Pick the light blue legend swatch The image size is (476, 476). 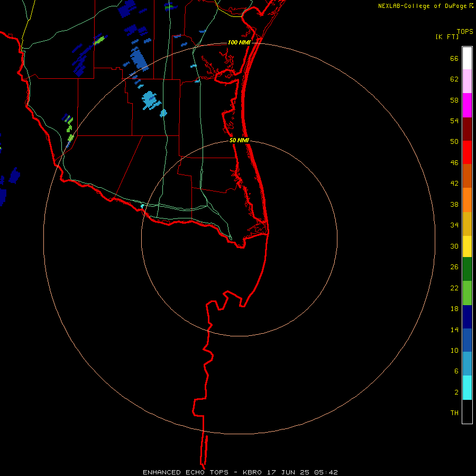tap(467, 363)
